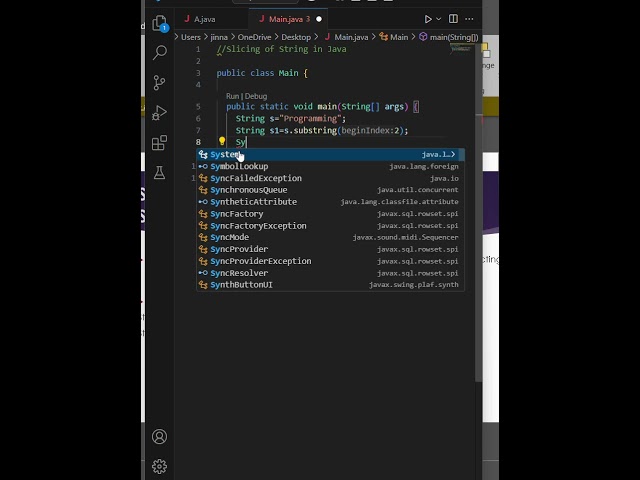Screen dimensions: 640x480
Task: Open the Accounts icon
Action: click(159, 436)
